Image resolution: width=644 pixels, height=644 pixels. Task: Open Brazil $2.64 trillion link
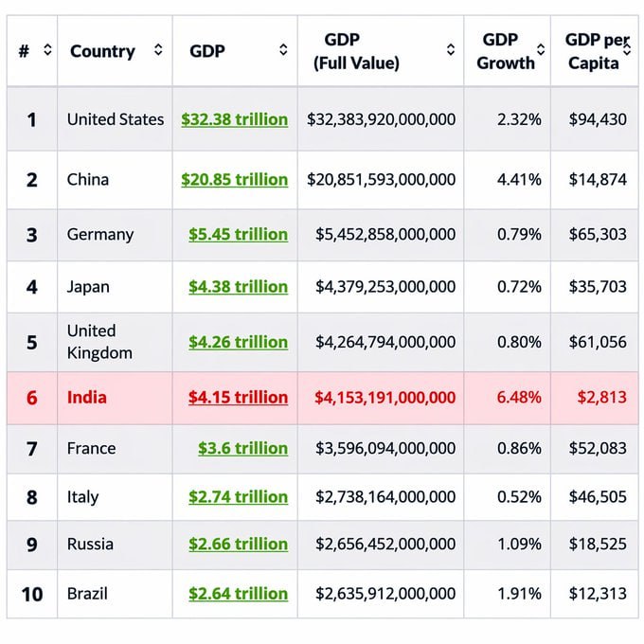[x=239, y=594]
